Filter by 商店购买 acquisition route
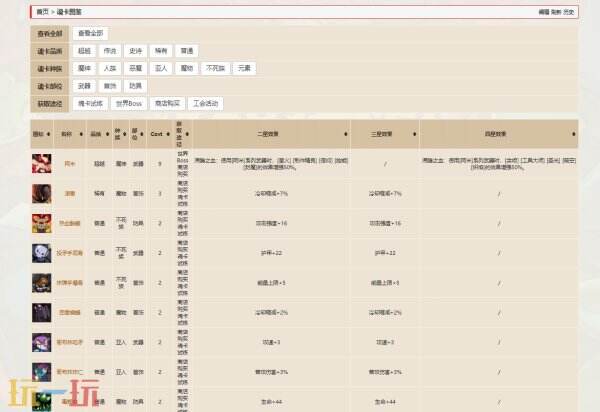The width and height of the screenshot is (600, 412). tap(167, 104)
